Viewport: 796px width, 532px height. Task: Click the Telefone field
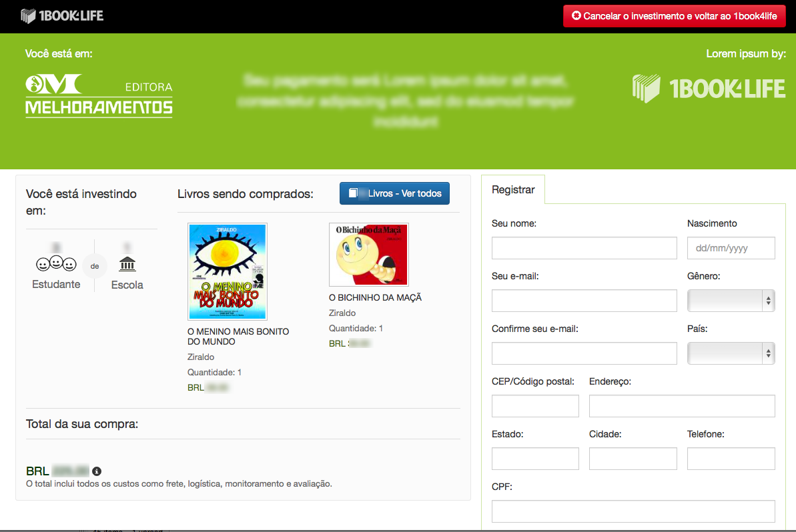(731, 459)
